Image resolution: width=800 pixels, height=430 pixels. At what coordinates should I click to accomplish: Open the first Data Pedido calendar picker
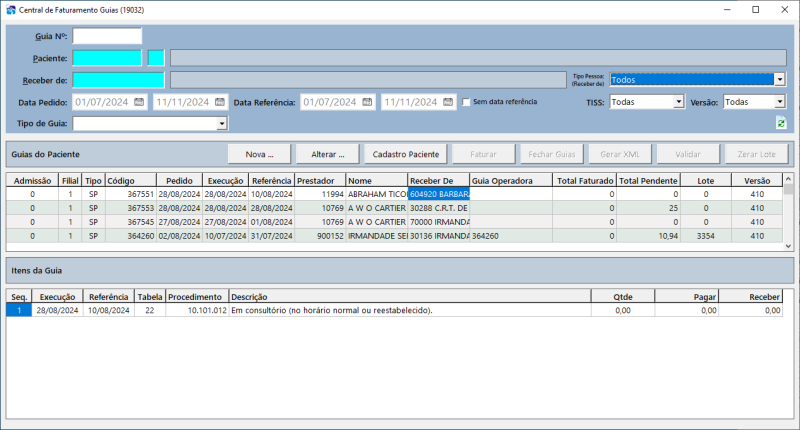coord(139,102)
